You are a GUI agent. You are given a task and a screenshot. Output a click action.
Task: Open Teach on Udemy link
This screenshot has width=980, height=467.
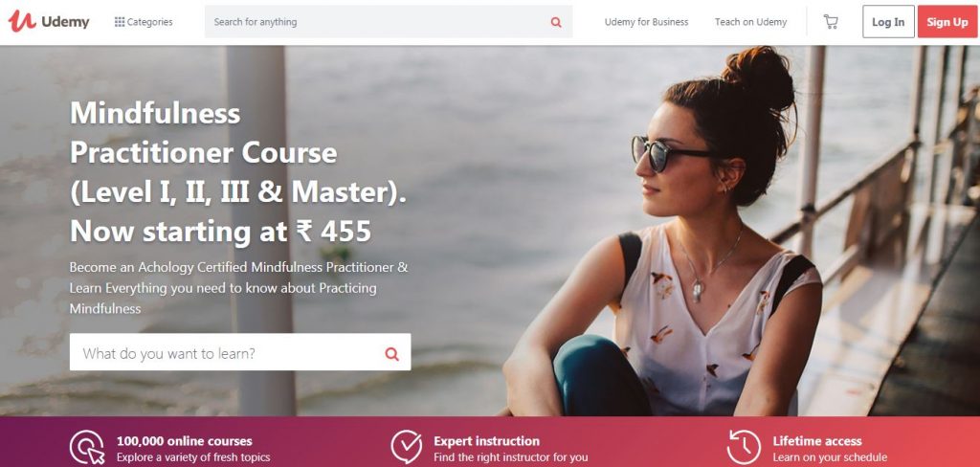(x=750, y=22)
